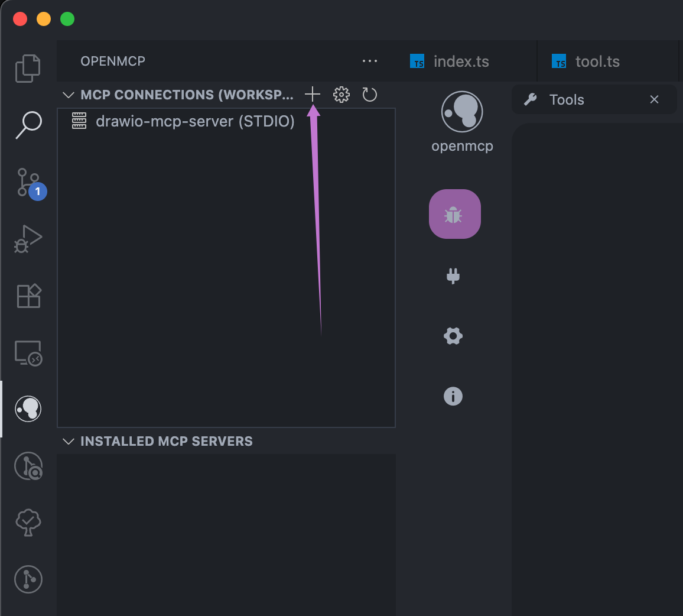Select drawio-mcp-server (STDIO) connection
Image resolution: width=683 pixels, height=616 pixels.
click(x=195, y=122)
